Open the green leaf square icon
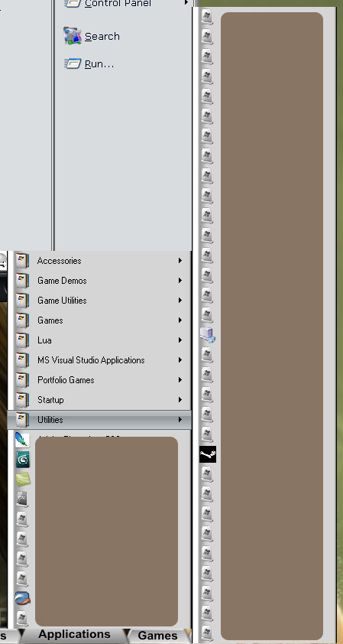The image size is (343, 644). [22, 480]
